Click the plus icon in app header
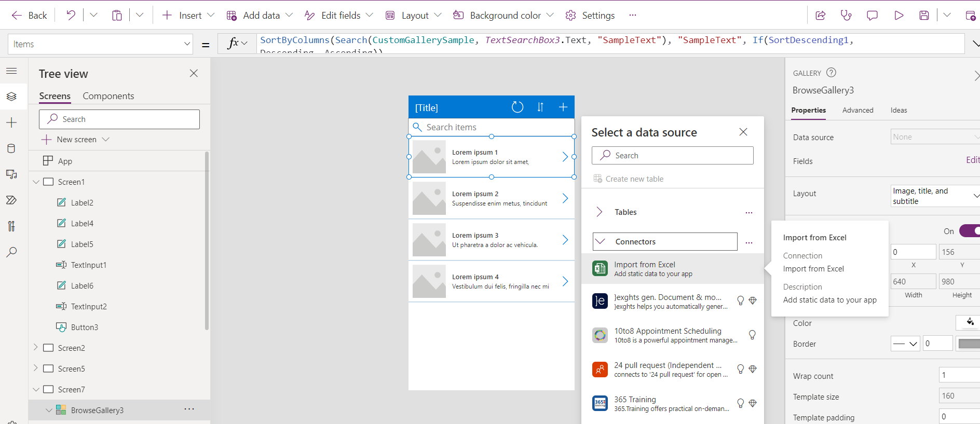 point(563,107)
